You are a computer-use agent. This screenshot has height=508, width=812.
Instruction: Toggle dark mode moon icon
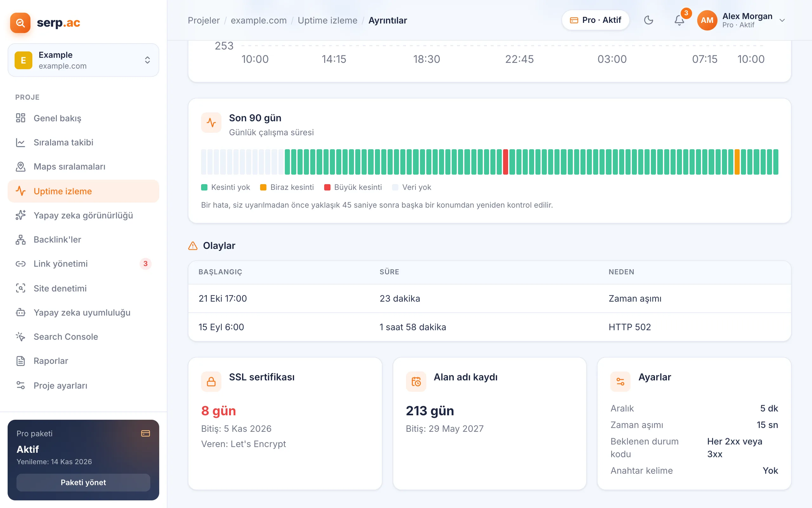649,20
